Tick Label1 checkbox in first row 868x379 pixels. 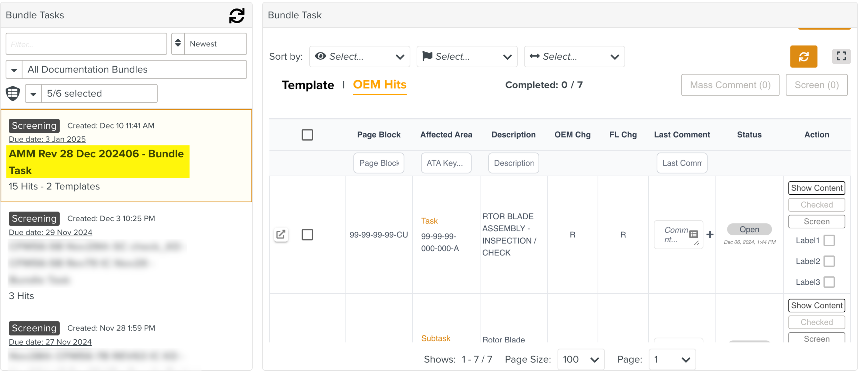tap(829, 240)
